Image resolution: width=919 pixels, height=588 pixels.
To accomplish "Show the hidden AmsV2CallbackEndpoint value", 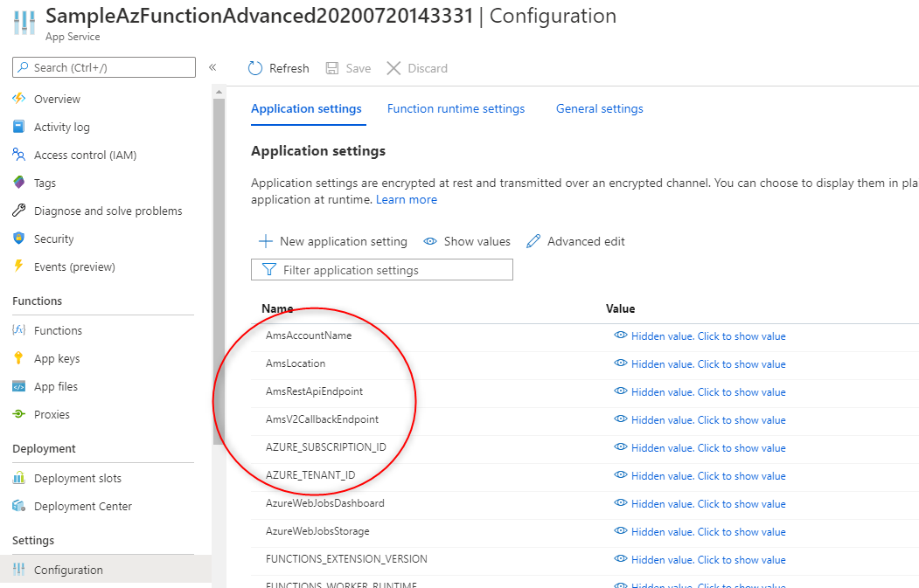I will click(x=700, y=420).
